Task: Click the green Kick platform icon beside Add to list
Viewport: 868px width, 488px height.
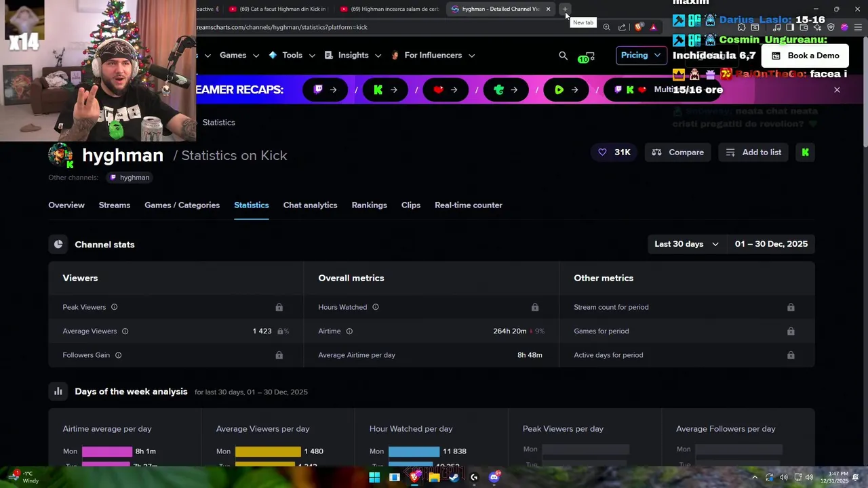Action: pos(805,152)
